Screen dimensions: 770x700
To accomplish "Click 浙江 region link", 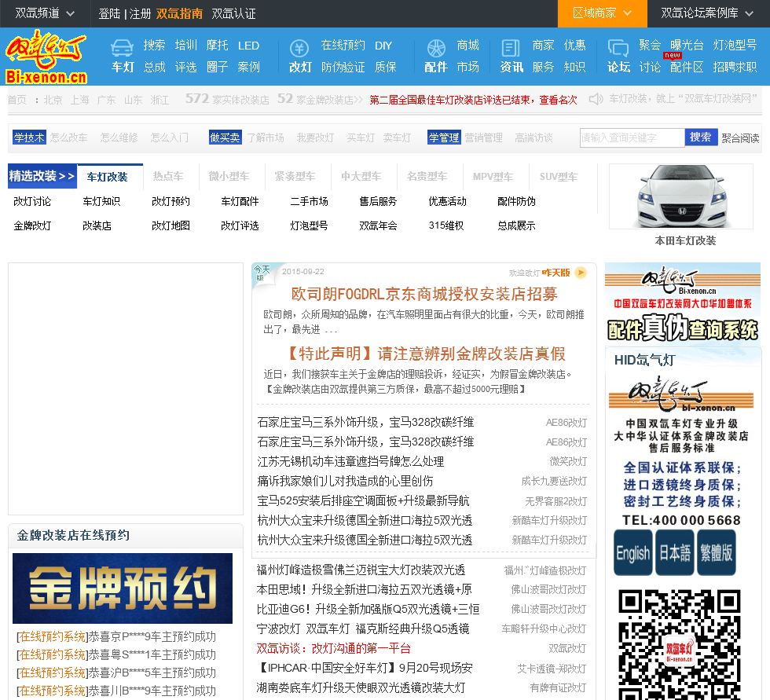I will click(159, 100).
